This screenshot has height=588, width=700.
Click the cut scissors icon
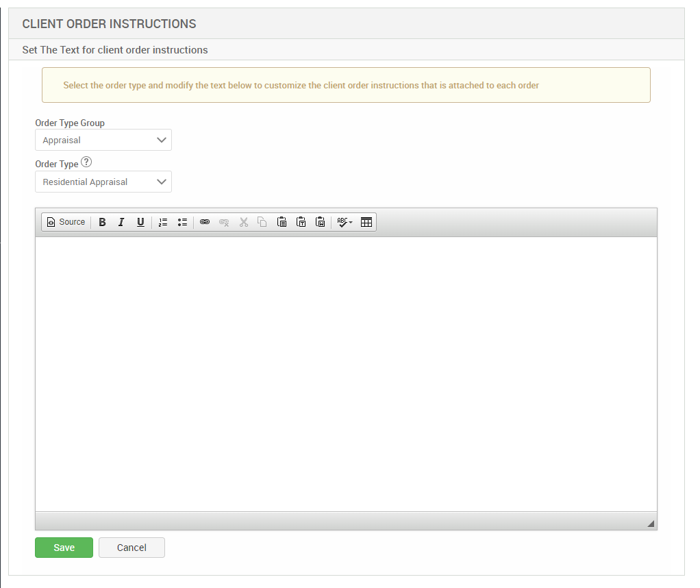[x=243, y=222]
